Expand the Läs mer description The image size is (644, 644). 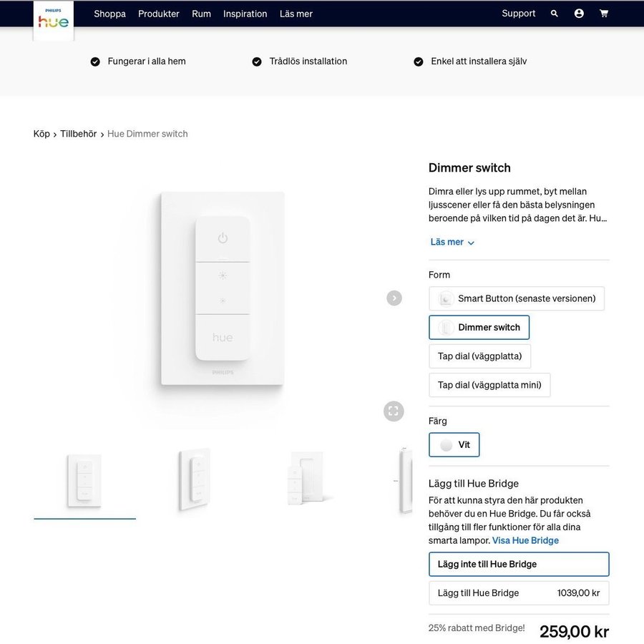click(x=452, y=243)
